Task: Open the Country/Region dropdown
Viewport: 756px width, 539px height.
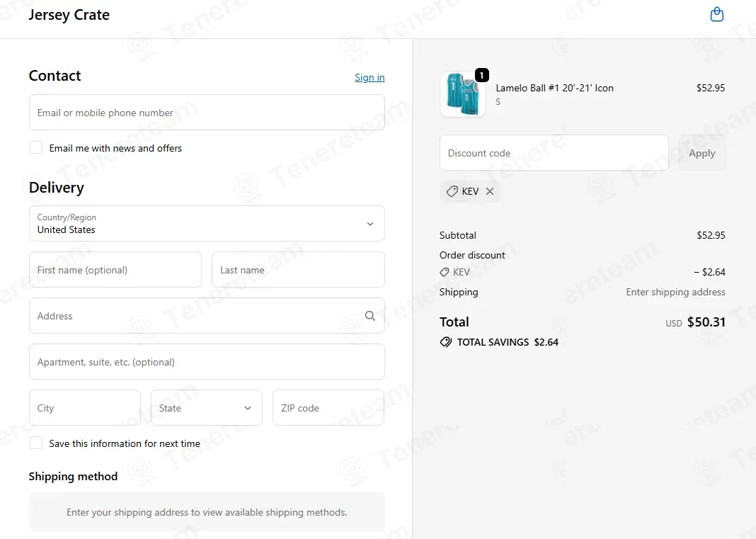Action: 207,223
